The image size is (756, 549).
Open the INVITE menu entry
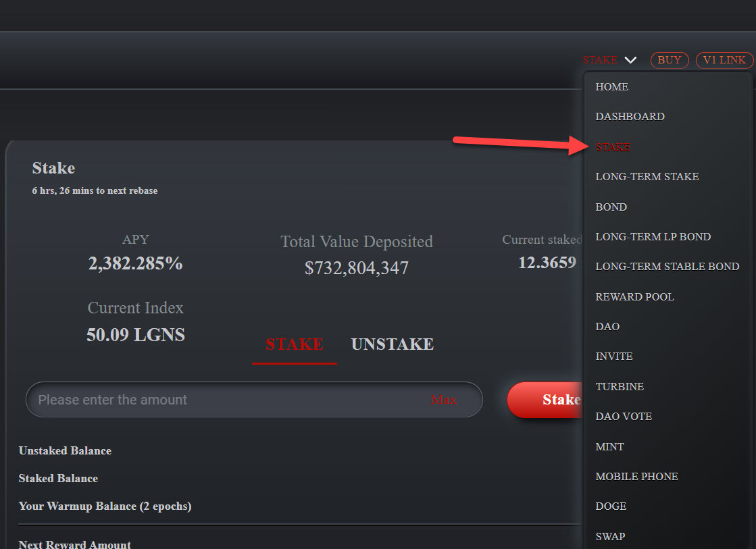tap(613, 357)
